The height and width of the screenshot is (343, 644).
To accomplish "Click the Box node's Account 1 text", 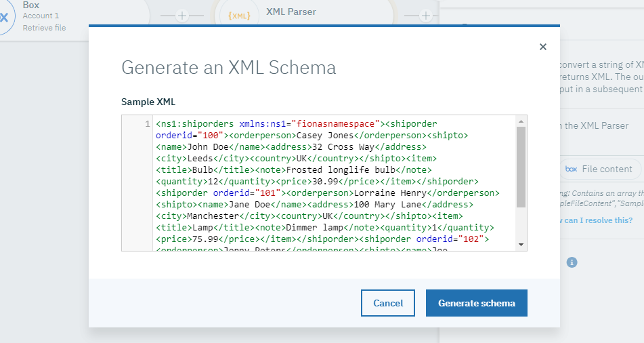I will coord(41,16).
